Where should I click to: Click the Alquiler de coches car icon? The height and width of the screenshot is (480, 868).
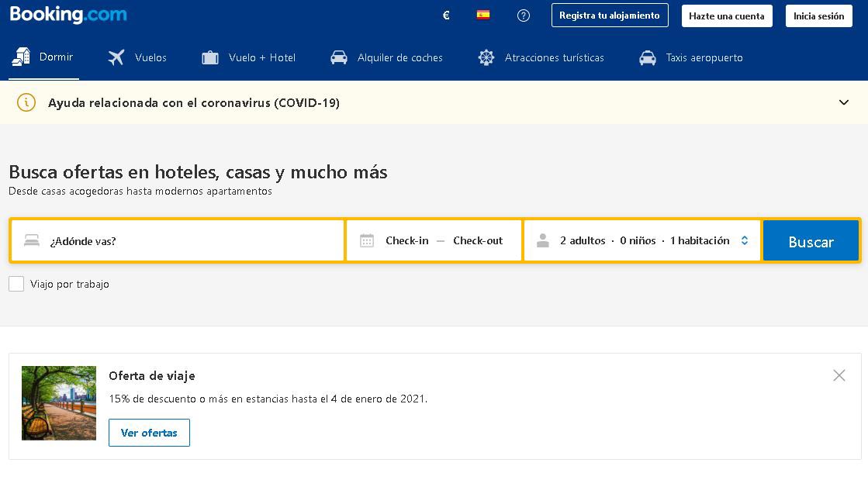339,57
